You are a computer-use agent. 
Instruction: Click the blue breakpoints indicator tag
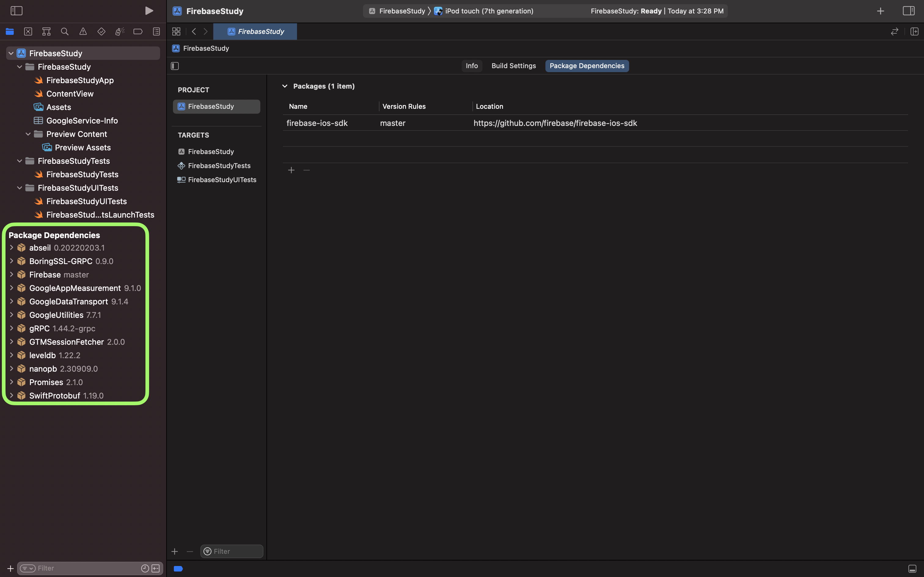pos(178,569)
